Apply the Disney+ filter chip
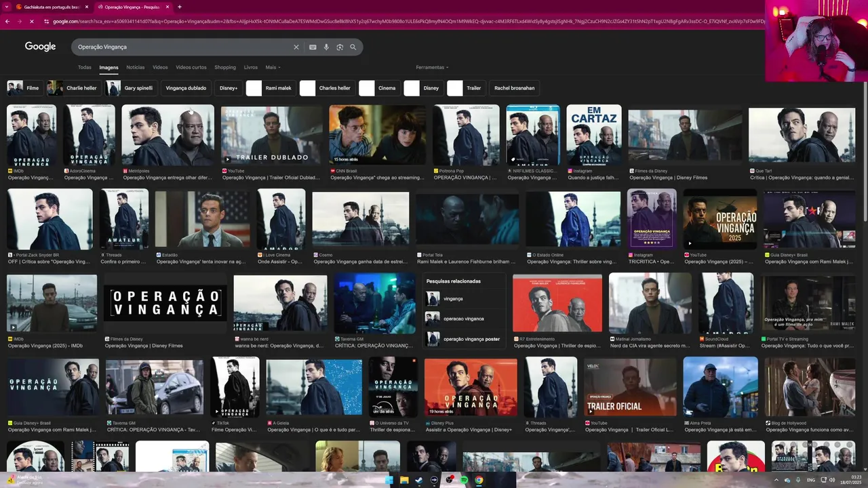The image size is (868, 488). [229, 88]
